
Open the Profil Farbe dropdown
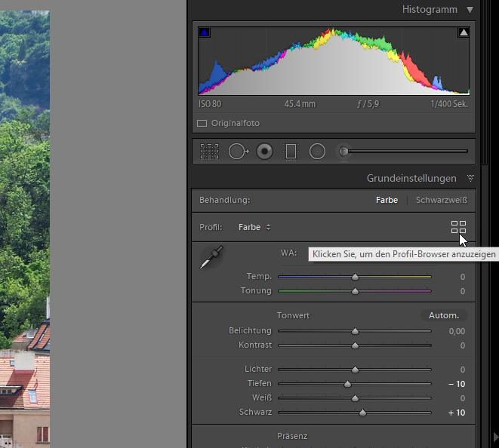[254, 227]
